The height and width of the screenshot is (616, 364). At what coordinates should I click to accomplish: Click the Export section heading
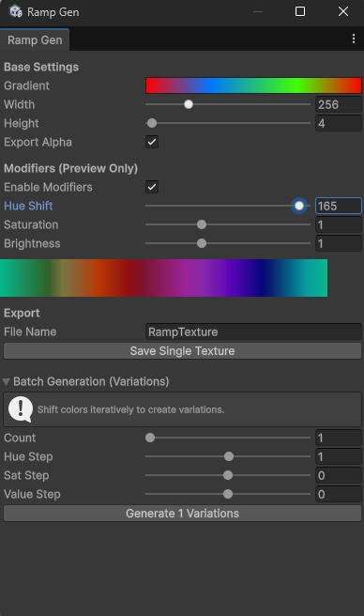tap(22, 313)
